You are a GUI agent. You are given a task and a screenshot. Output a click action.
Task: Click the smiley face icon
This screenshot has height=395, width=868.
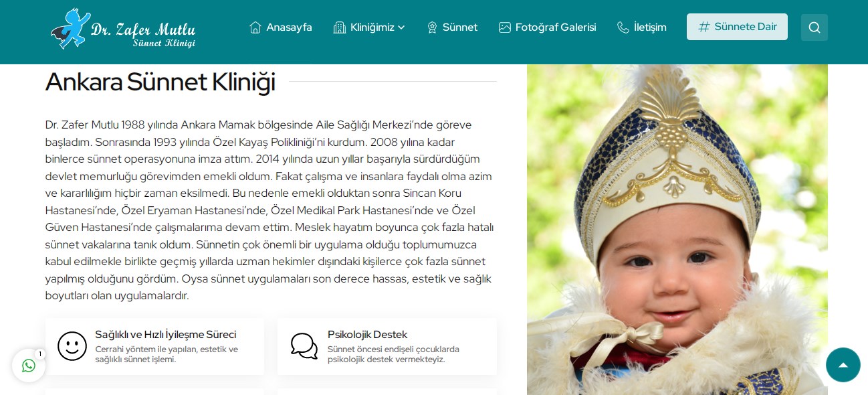click(x=72, y=346)
